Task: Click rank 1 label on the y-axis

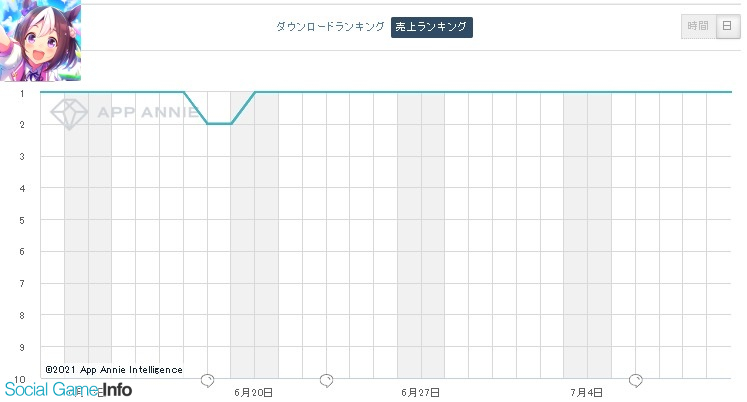Action: pos(22,93)
